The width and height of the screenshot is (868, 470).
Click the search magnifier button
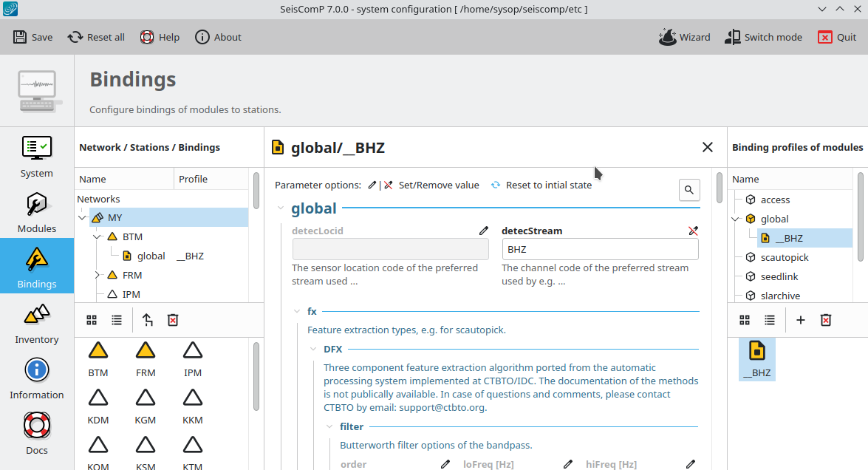coord(689,190)
